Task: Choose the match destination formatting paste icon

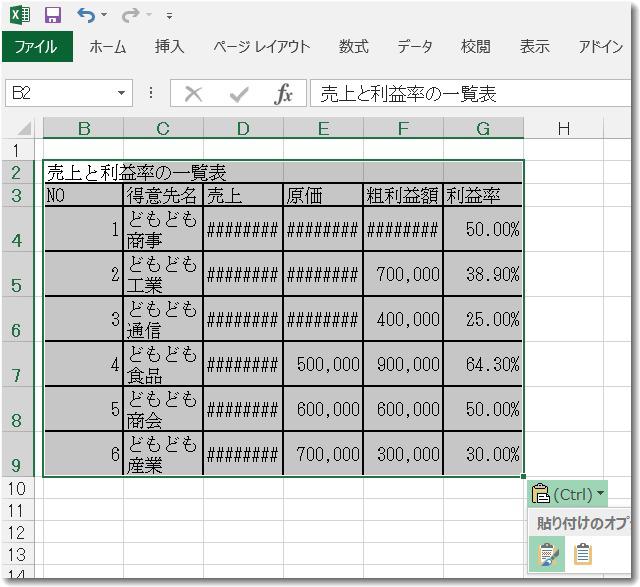Action: coord(583,554)
